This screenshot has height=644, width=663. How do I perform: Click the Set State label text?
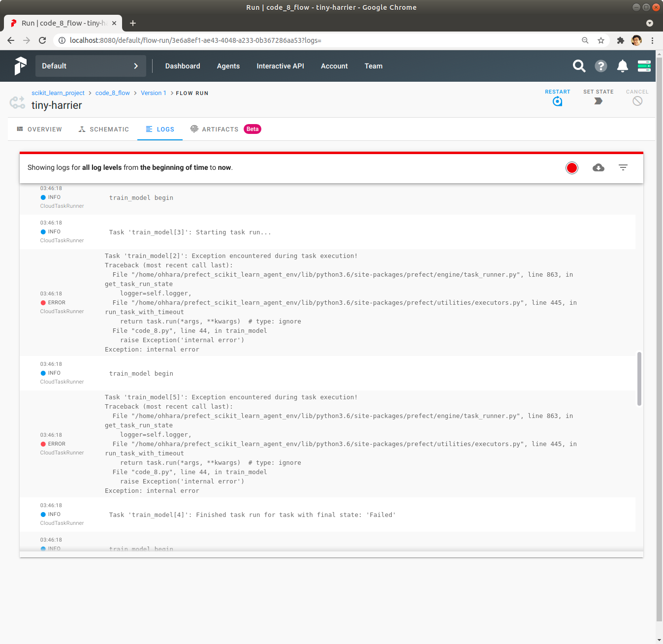point(598,92)
